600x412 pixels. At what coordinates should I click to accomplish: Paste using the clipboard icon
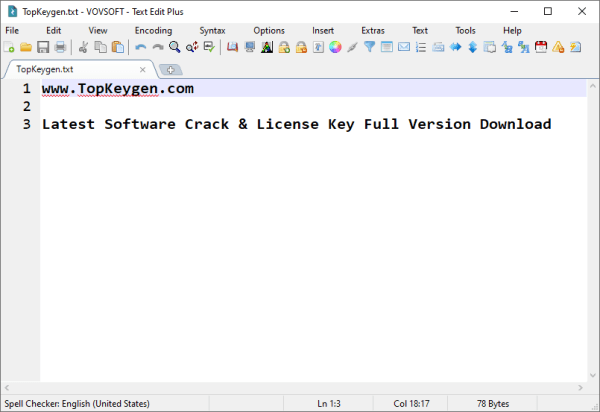[118, 47]
